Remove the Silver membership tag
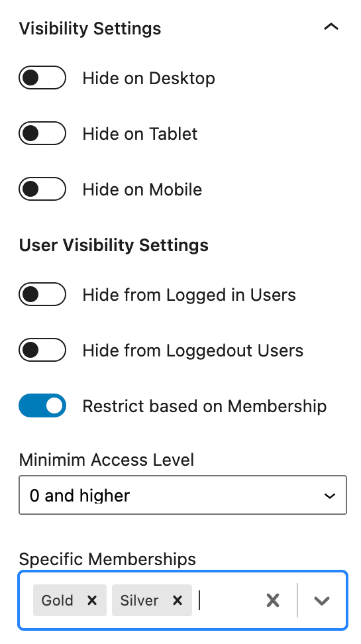 (178, 600)
